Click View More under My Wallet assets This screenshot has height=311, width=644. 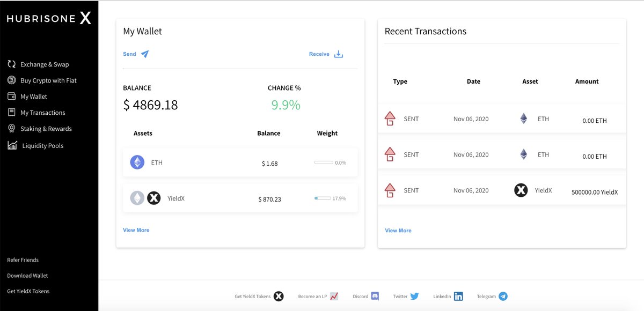136,230
